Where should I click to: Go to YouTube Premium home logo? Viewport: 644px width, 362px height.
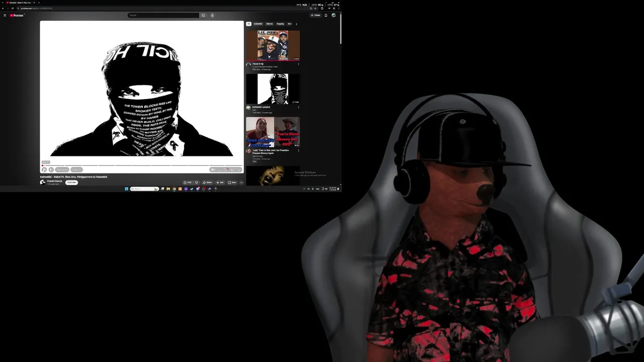pyautogui.click(x=17, y=15)
